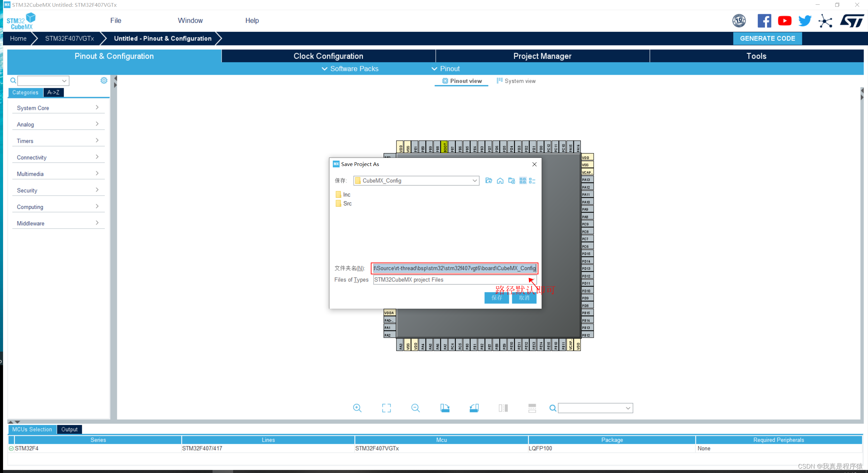Expand the Connectivity category

click(x=58, y=158)
